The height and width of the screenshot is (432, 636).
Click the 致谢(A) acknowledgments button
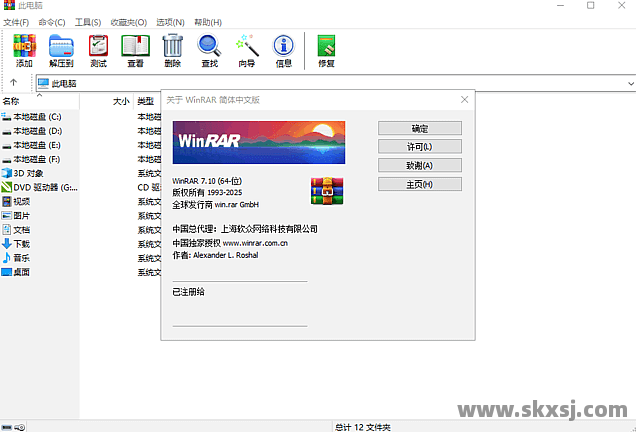coord(419,165)
